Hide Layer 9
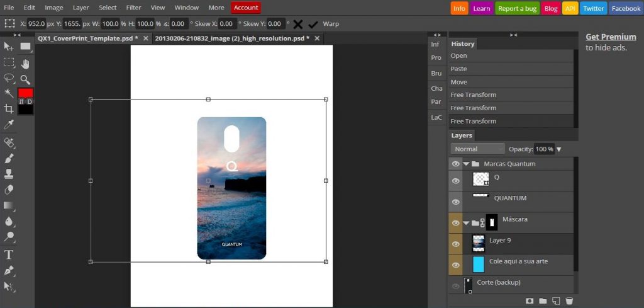 [455, 244]
